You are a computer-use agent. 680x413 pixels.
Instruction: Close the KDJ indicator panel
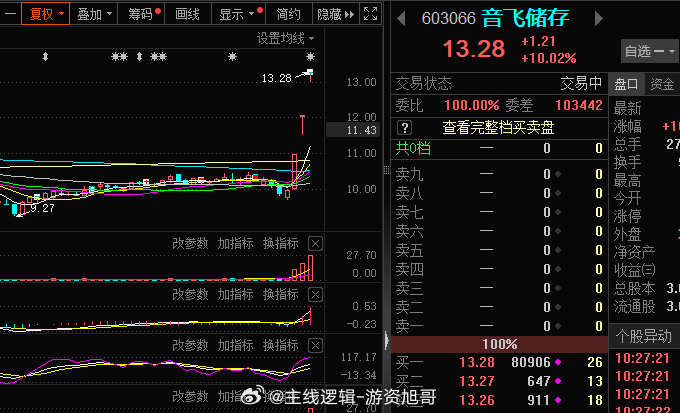point(315,346)
